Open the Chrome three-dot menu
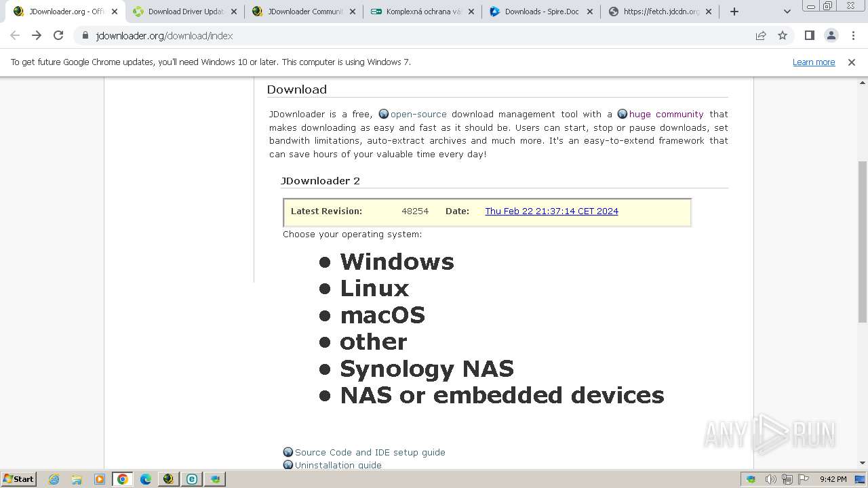868x488 pixels. click(x=854, y=35)
